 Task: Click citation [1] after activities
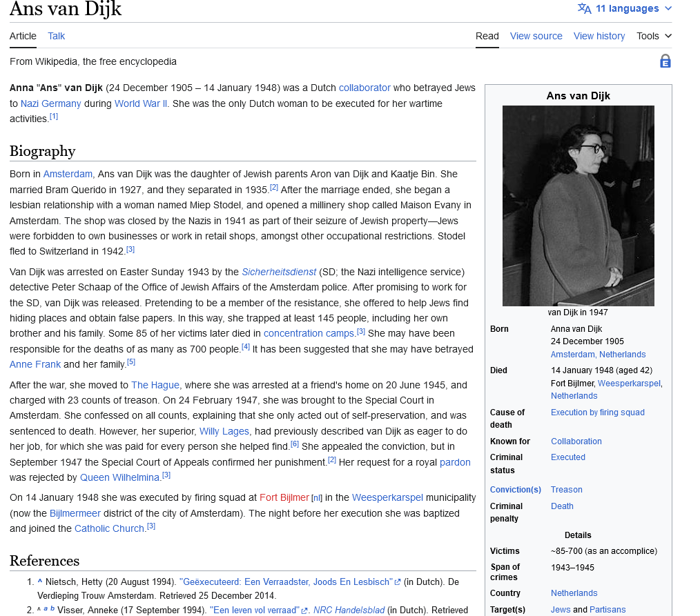54,117
